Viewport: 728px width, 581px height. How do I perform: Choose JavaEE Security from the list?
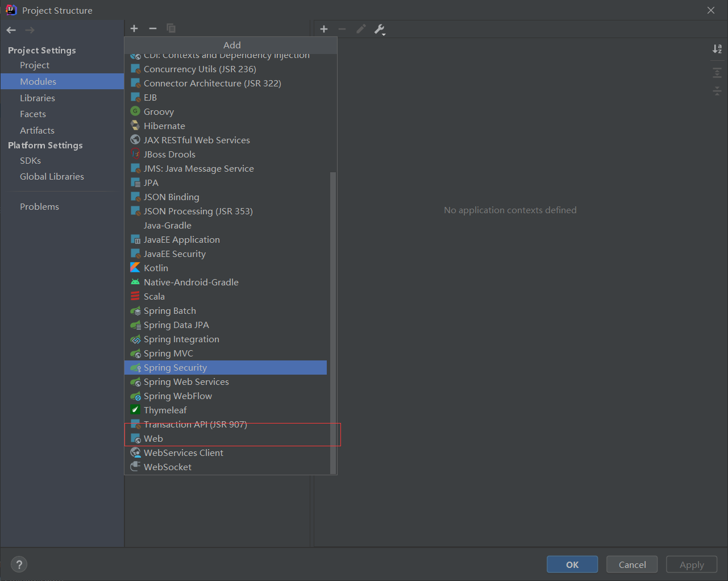[x=226, y=254]
